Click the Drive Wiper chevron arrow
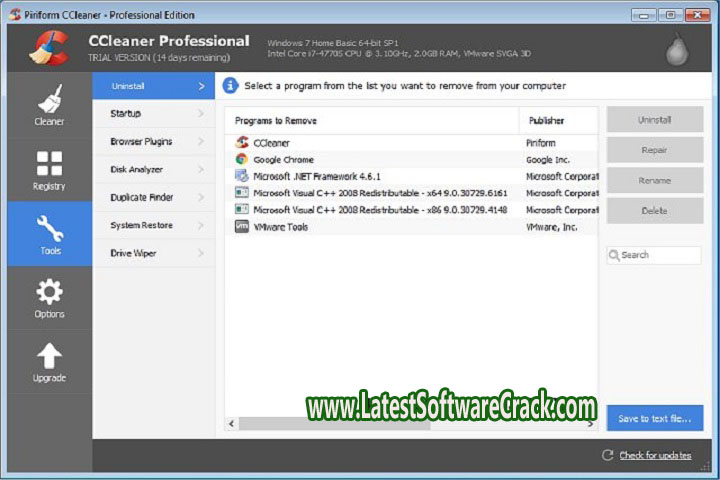This screenshot has width=720, height=480. tap(201, 253)
